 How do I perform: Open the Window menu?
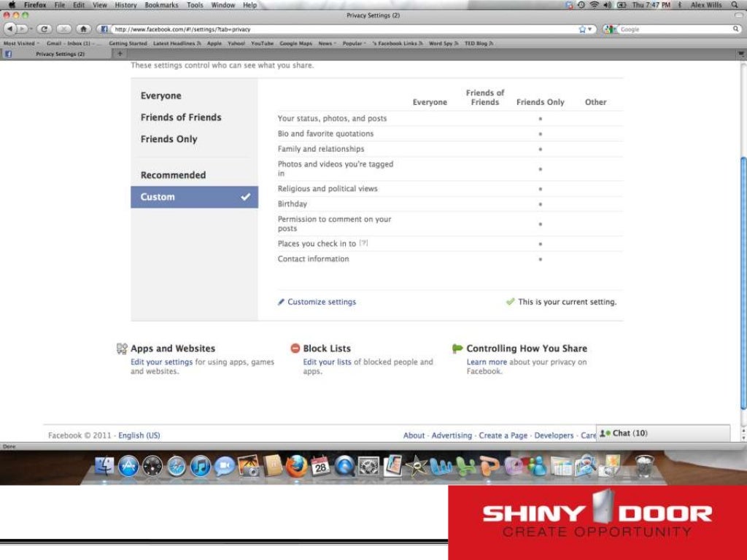tap(223, 5)
